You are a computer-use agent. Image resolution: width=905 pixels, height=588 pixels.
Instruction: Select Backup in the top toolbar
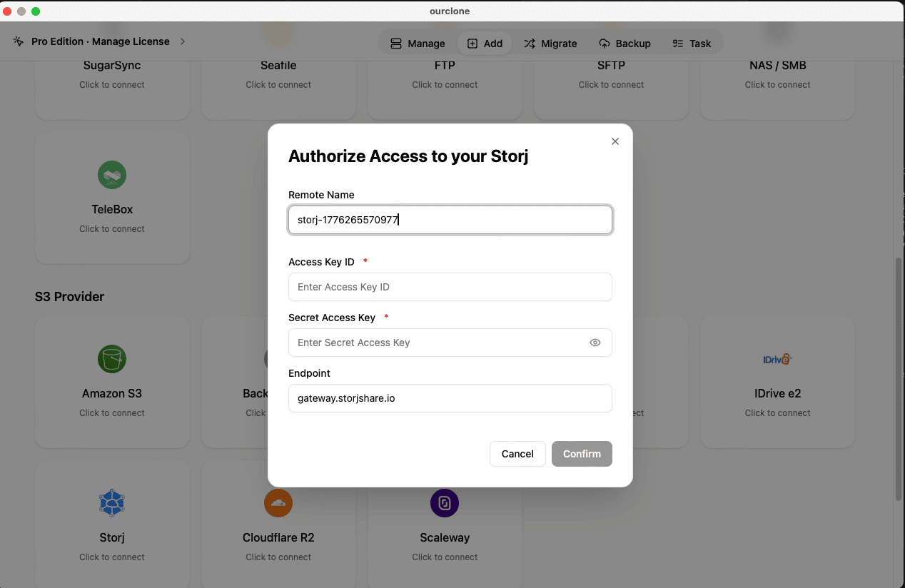tap(625, 43)
